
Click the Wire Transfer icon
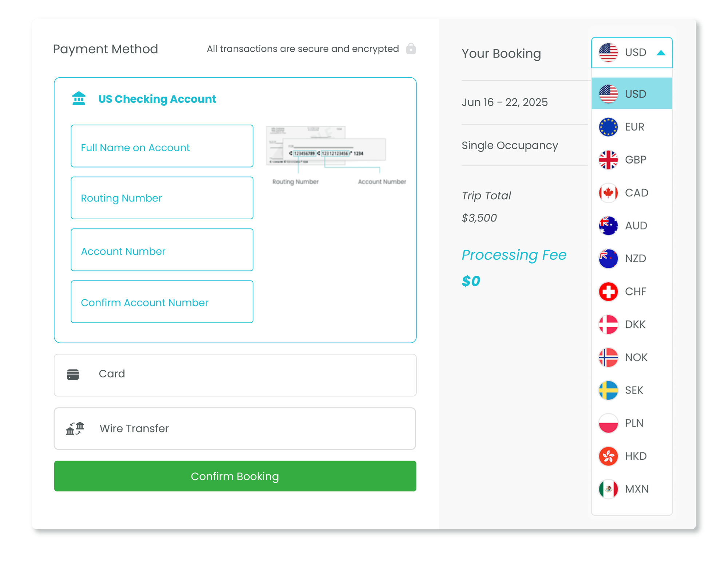(x=75, y=428)
